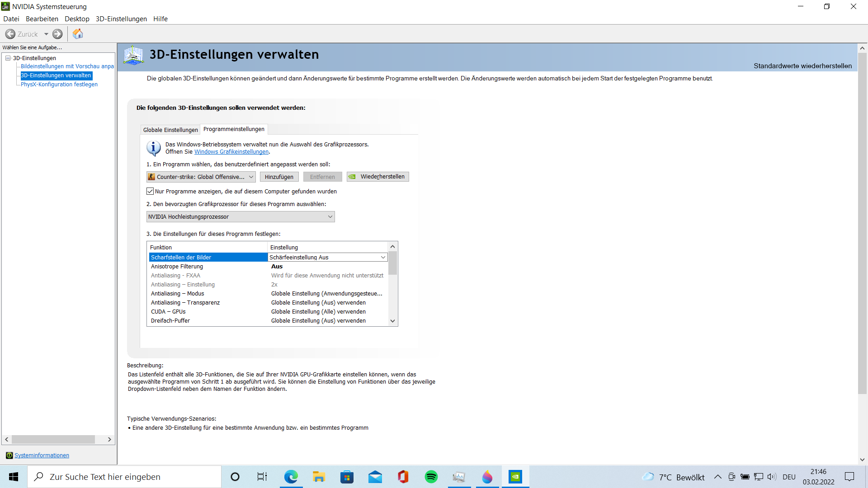
Task: Switch to Globale Einstellungen tab
Action: coord(170,130)
